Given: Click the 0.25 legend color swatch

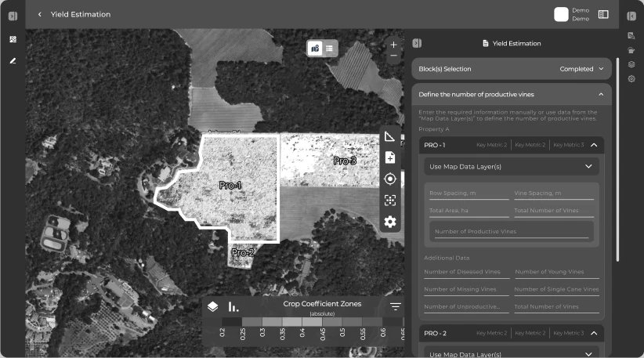Looking at the screenshot, I should [x=251, y=321].
